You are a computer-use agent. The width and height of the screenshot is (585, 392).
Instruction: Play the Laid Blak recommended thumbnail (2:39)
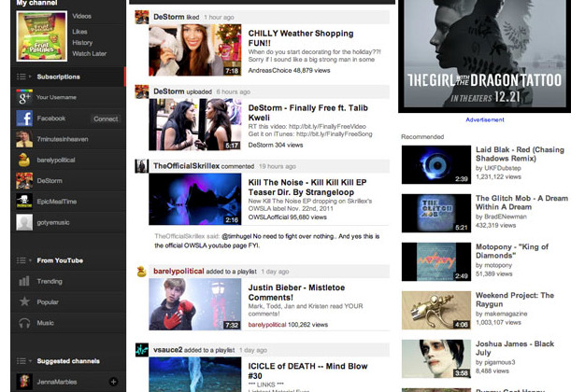436,164
